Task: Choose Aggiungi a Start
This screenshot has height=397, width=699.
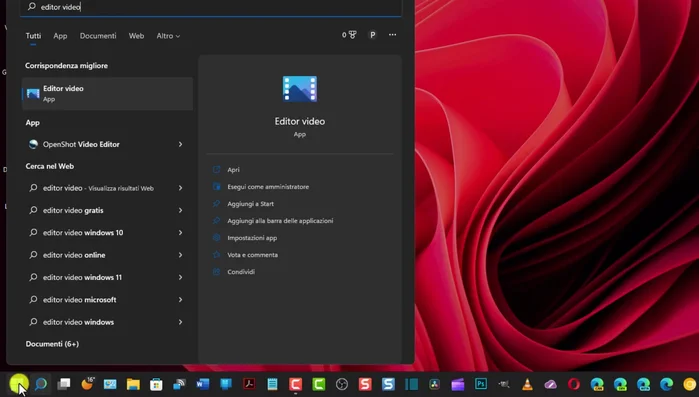Action: (251, 204)
